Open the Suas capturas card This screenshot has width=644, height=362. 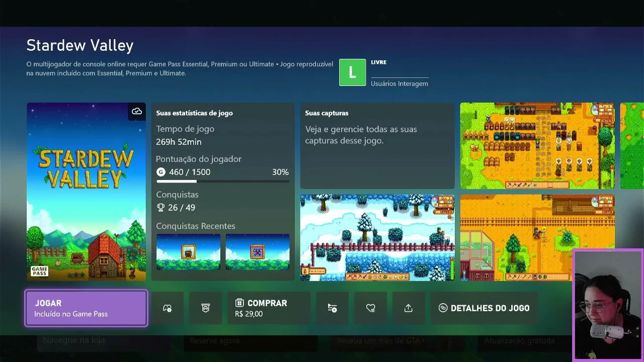click(377, 146)
